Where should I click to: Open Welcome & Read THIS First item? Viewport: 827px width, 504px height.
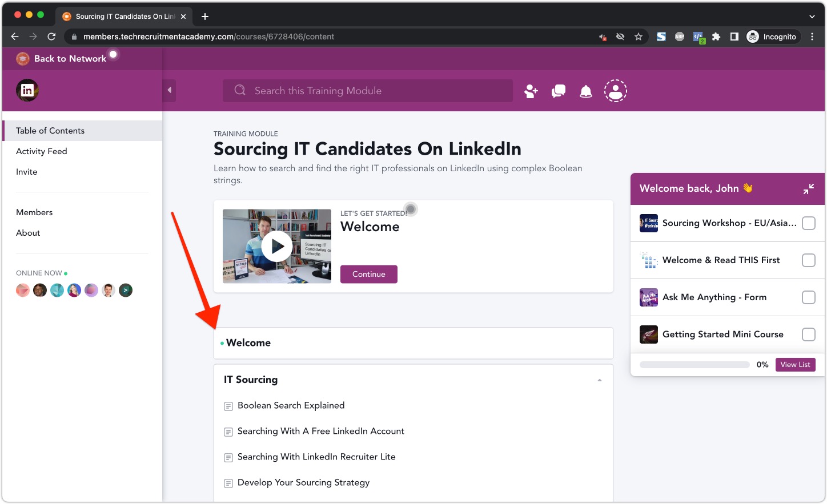pyautogui.click(x=721, y=260)
